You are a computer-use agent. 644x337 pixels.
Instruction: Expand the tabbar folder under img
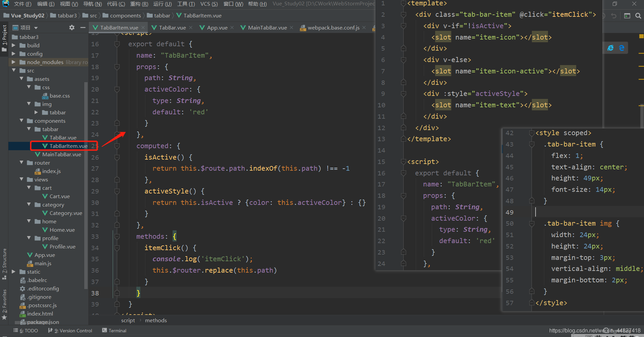pyautogui.click(x=36, y=112)
